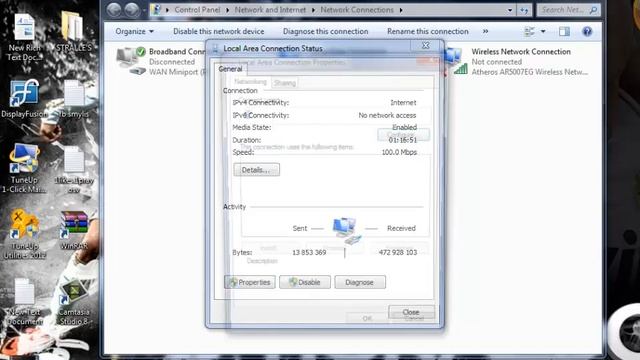Click the refresh button beside address bar
This screenshot has width=640, height=360.
pyautogui.click(x=524, y=10)
